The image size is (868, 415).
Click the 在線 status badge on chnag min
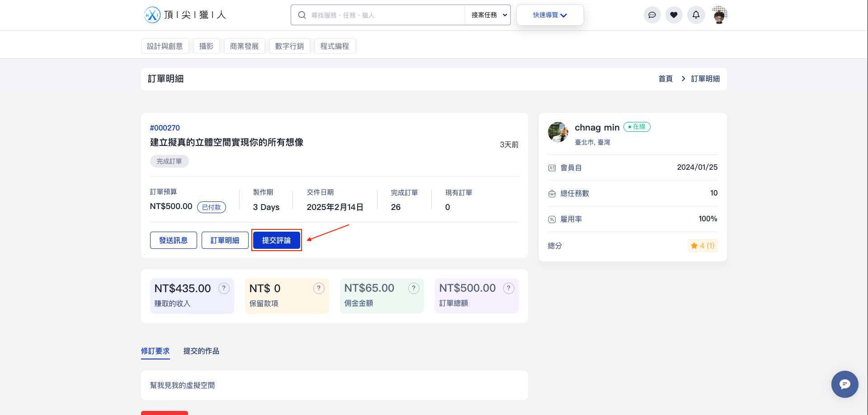coord(637,127)
